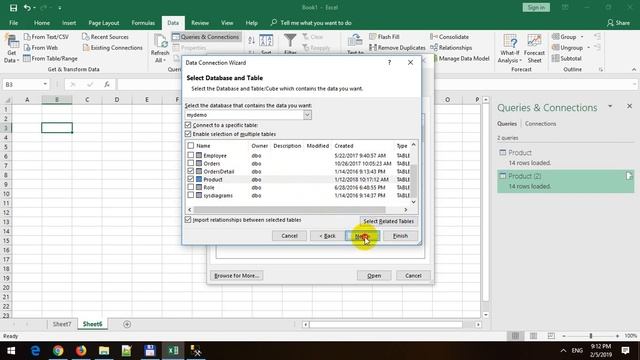Open Manage Data Model
Screen dimensions: 640x360
coord(461,58)
